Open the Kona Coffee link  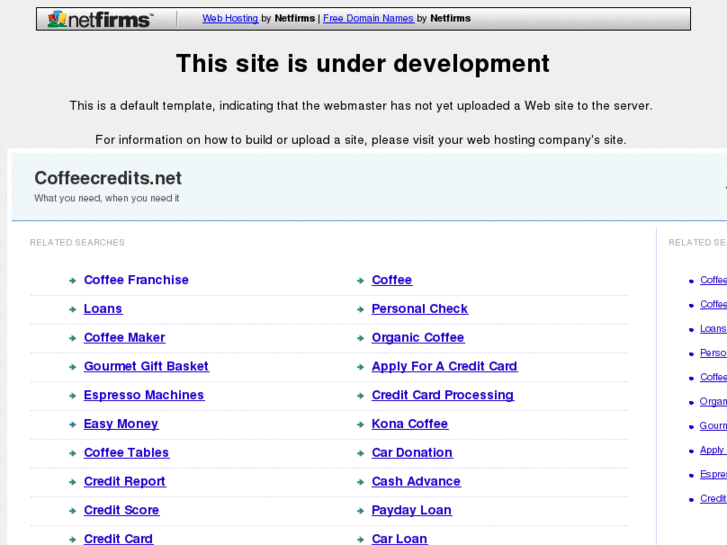pos(410,424)
